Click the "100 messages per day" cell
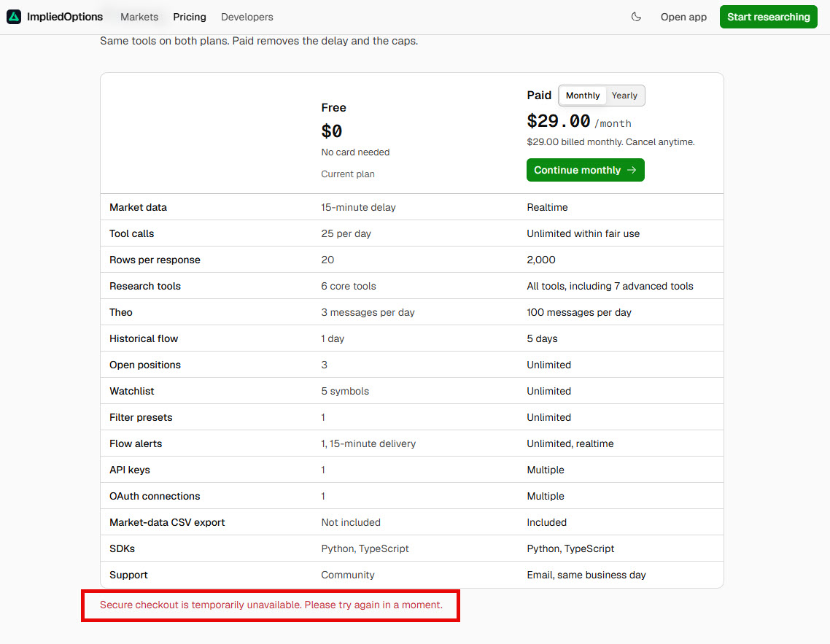The height and width of the screenshot is (644, 830). click(579, 312)
